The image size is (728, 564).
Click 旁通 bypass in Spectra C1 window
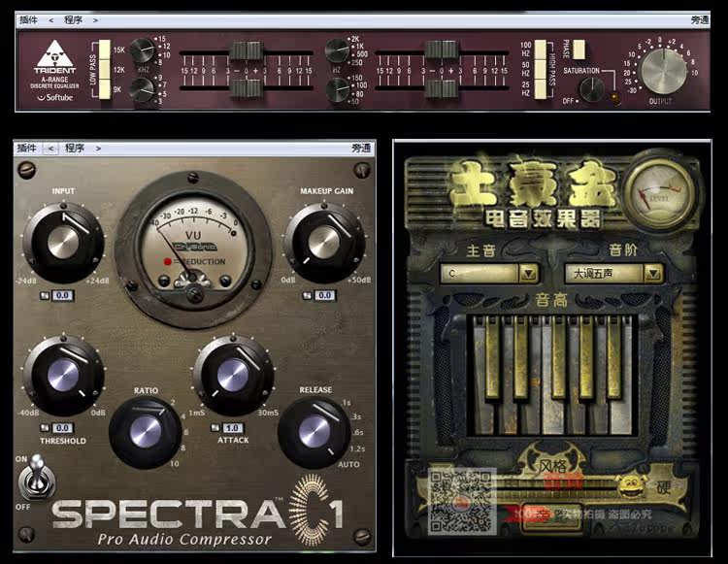click(361, 149)
